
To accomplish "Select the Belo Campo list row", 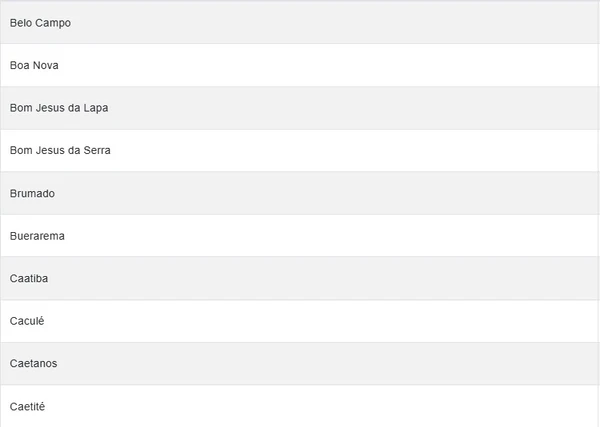I will click(300, 22).
